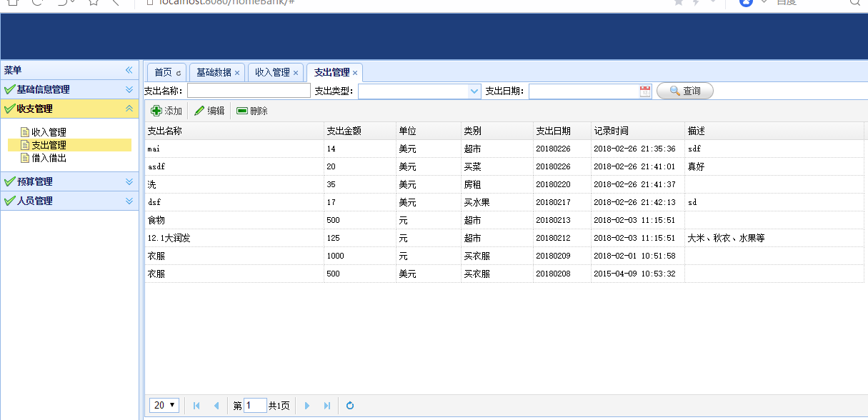Switch to the 基础数据 tab

214,72
